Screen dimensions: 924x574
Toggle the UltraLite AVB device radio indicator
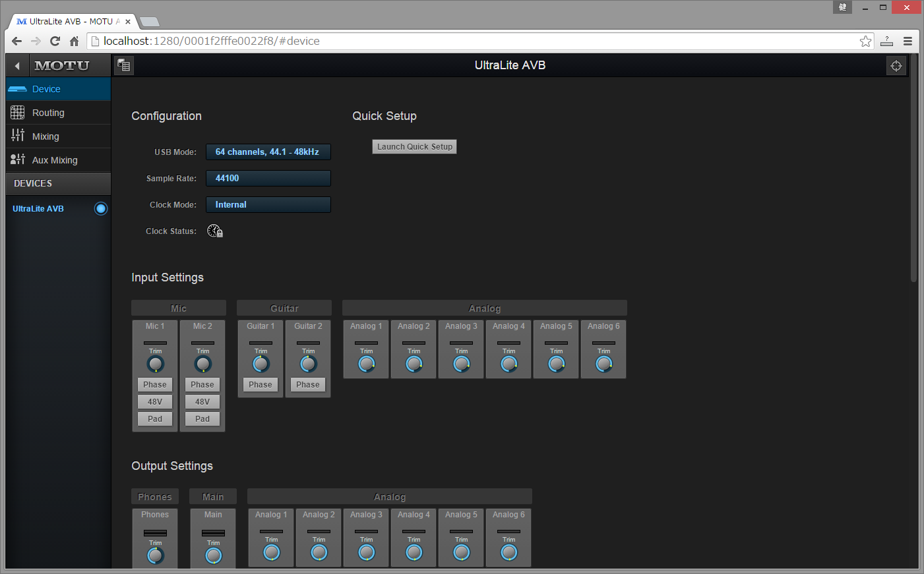click(x=101, y=209)
